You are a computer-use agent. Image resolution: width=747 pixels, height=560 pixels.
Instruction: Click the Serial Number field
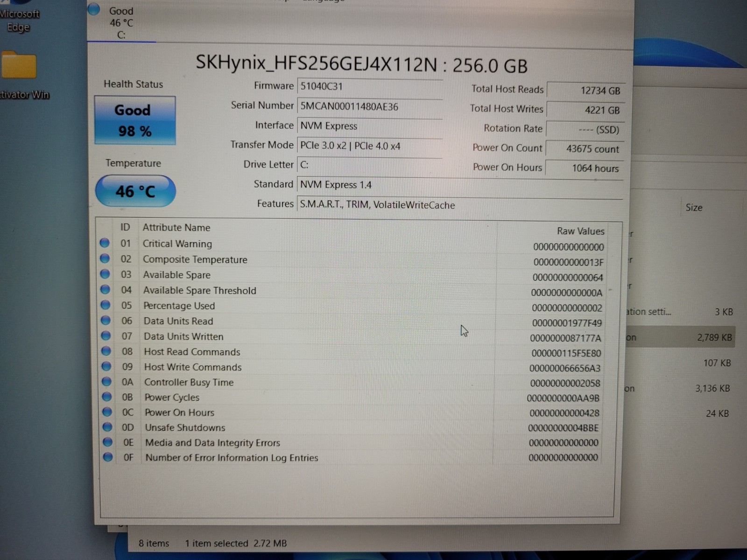[370, 106]
